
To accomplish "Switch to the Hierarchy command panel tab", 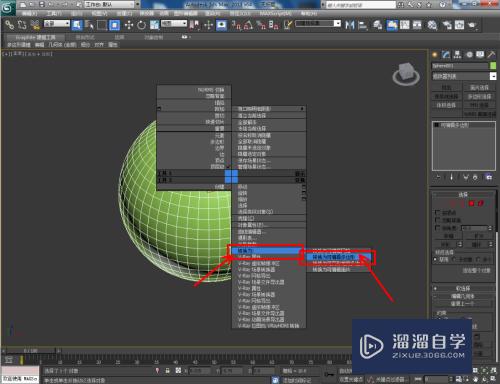I will [x=457, y=54].
